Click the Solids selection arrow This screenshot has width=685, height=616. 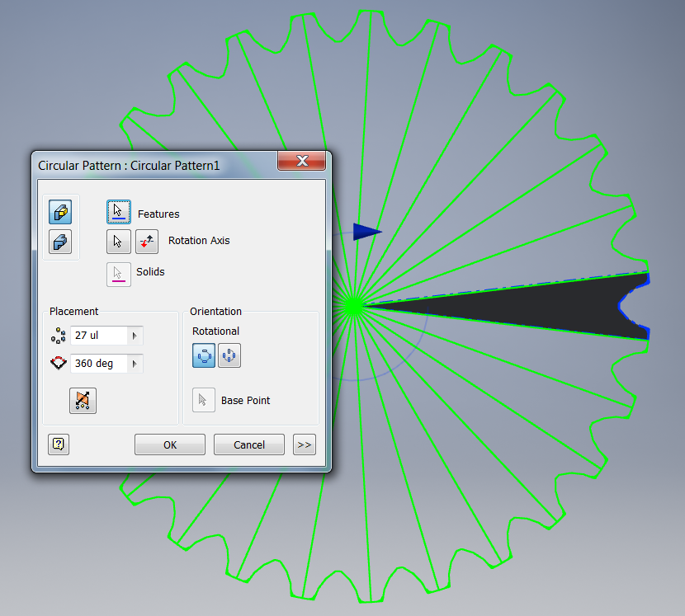(x=118, y=274)
